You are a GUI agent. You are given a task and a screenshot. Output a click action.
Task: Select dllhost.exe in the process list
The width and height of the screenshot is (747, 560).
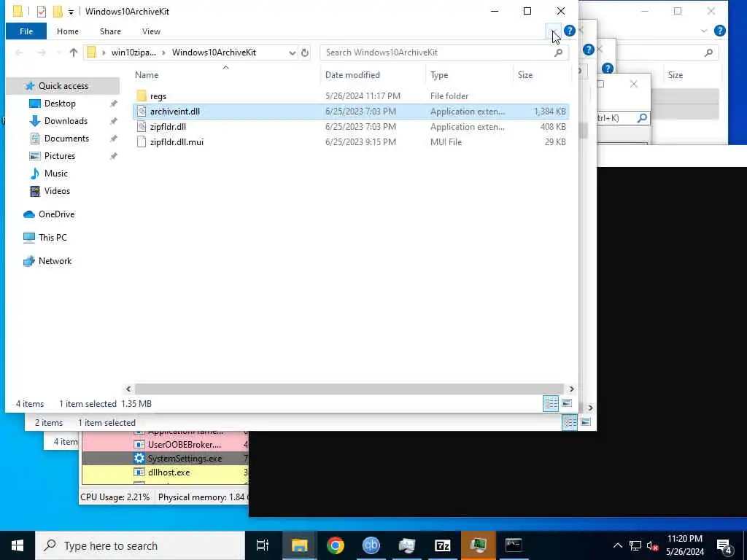(x=165, y=472)
